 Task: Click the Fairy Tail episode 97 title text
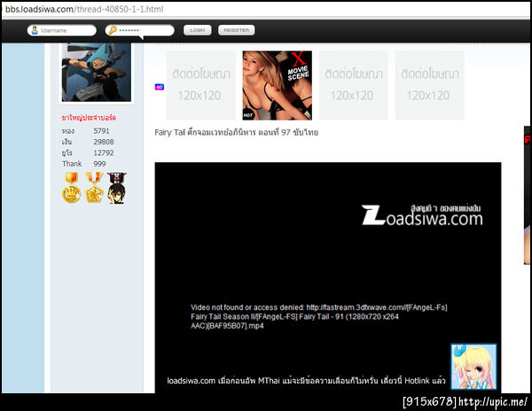pos(237,132)
